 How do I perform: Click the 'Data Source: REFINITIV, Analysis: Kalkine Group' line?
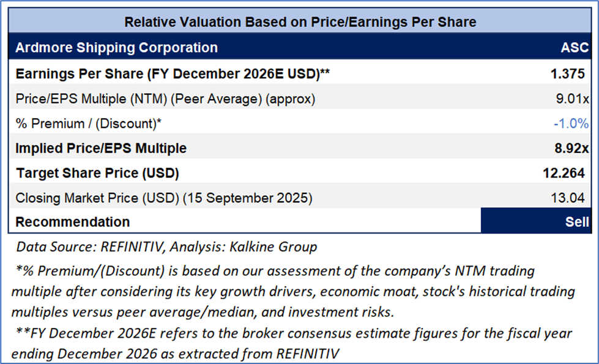tap(167, 247)
